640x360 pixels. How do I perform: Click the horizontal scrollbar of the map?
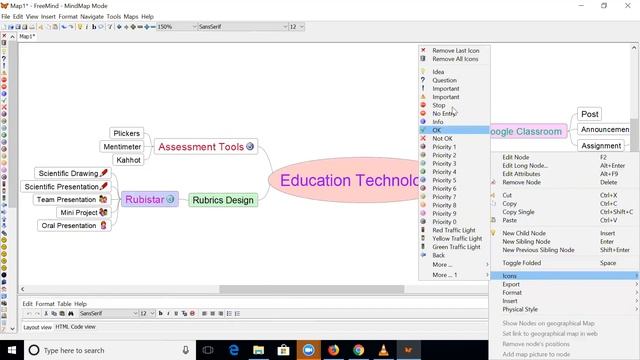(x=312, y=289)
